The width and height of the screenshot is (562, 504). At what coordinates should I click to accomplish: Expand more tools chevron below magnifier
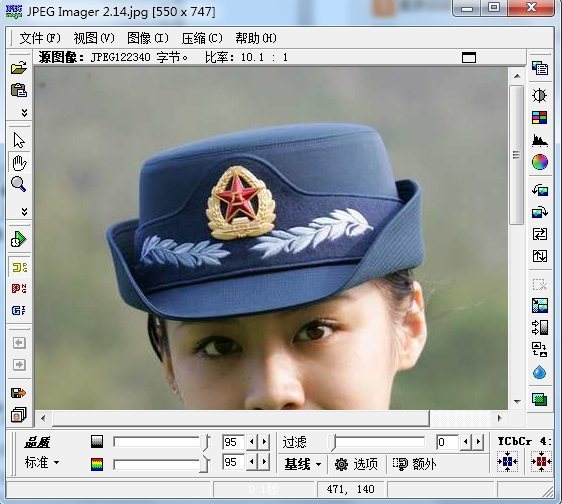[x=24, y=211]
